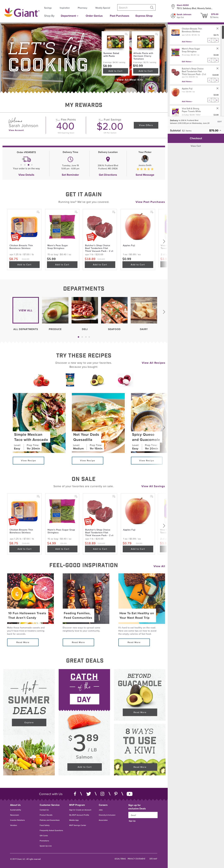Remove Chicken Breasts from cart with X
The width and height of the screenshot is (224, 868).
click(x=217, y=29)
